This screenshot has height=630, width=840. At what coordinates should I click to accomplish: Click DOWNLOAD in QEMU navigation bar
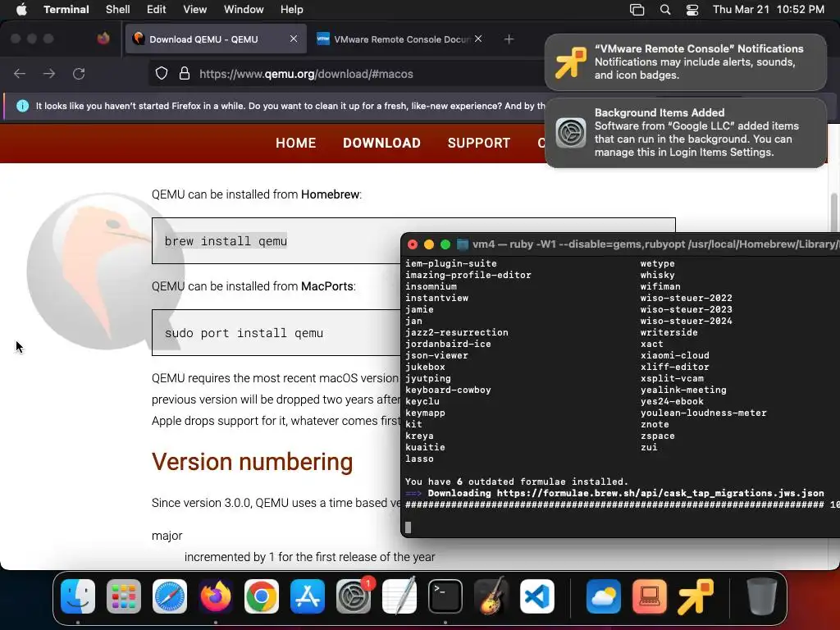[382, 143]
